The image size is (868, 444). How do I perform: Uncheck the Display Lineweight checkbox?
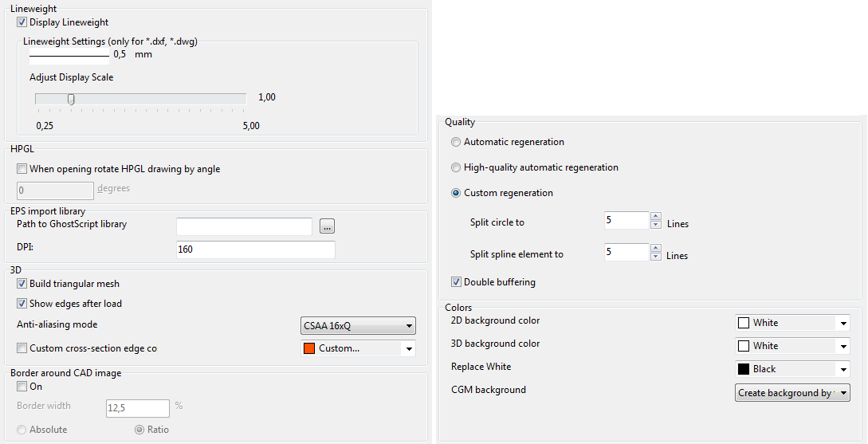[22, 22]
